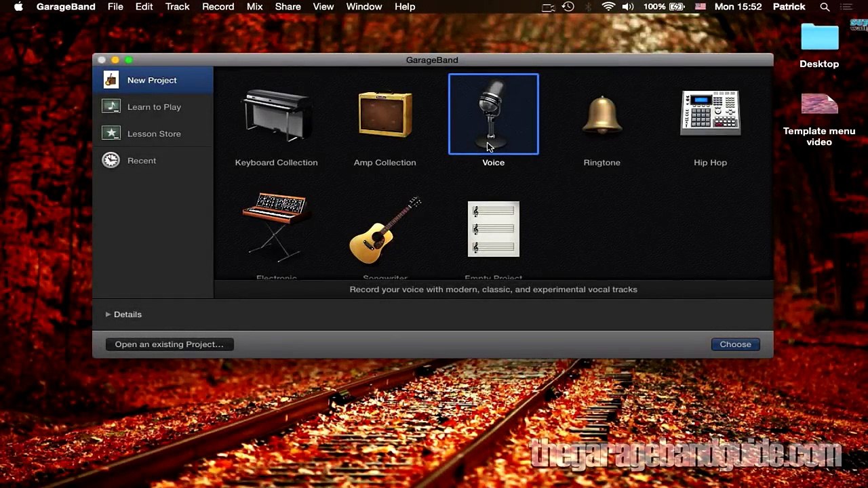Open the New Project section in sidebar
This screenshot has width=868, height=488.
pyautogui.click(x=153, y=80)
